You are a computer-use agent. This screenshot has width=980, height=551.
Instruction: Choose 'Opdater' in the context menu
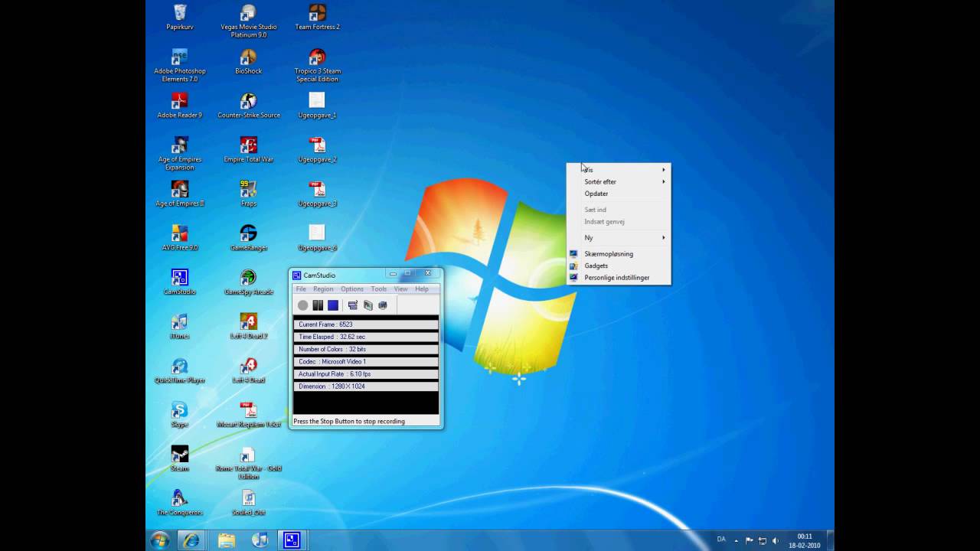[x=619, y=194]
